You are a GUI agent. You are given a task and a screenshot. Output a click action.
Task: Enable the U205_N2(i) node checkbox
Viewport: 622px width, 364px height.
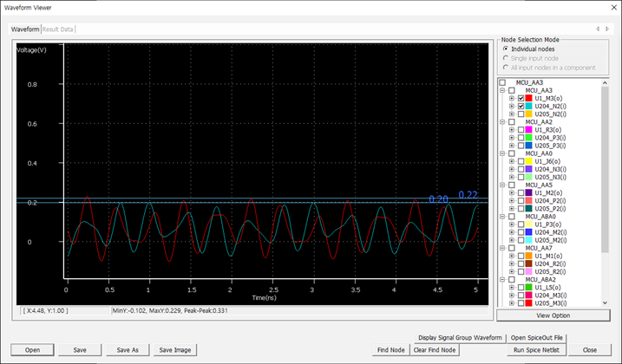(x=521, y=114)
